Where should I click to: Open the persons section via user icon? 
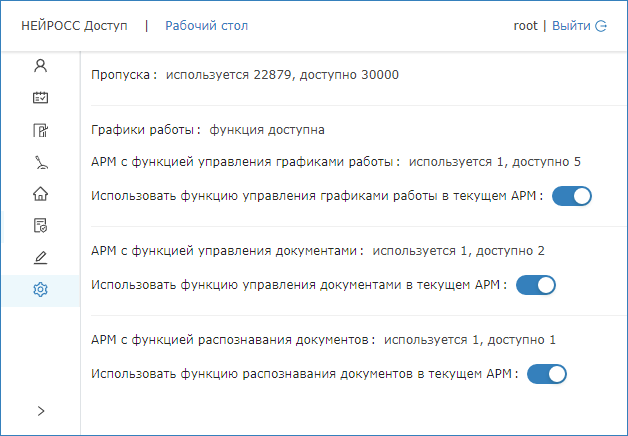pyautogui.click(x=40, y=66)
